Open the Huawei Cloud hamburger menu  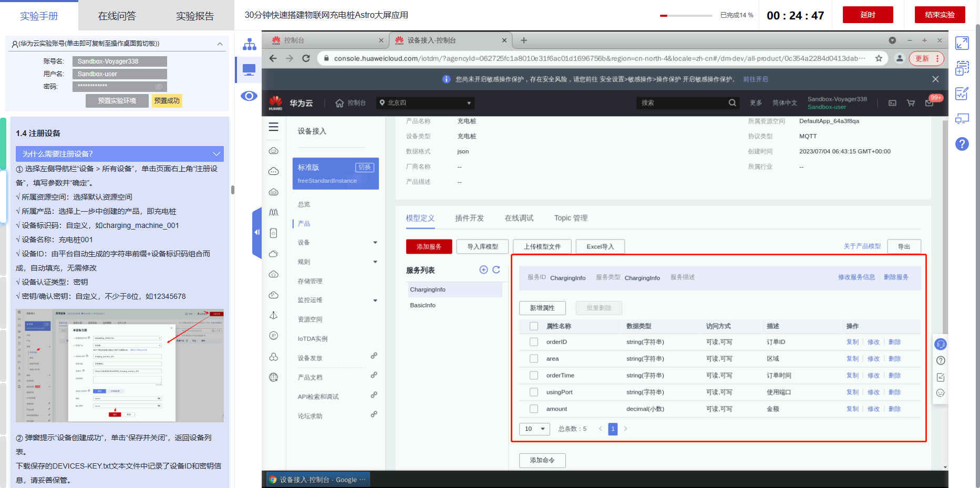(274, 127)
